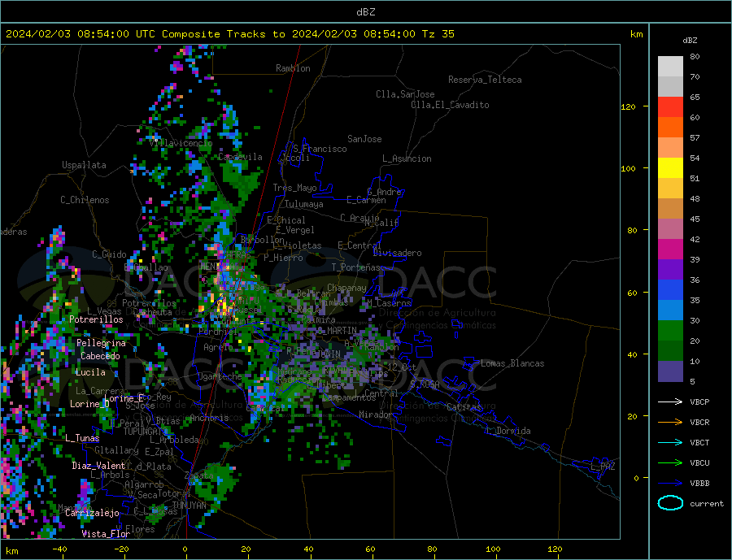Click the 'C_Guido' map label
The width and height of the screenshot is (732, 560).
pos(109,254)
